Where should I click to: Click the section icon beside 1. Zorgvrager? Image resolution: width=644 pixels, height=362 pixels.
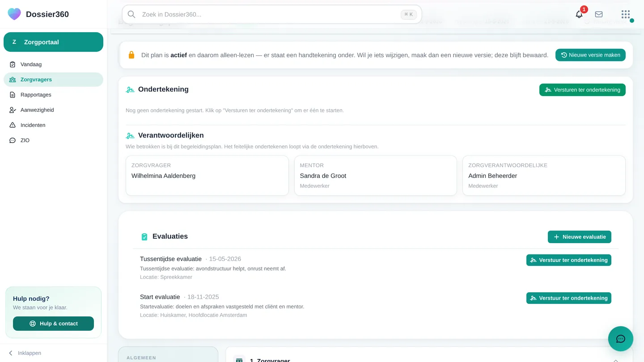[239, 360]
